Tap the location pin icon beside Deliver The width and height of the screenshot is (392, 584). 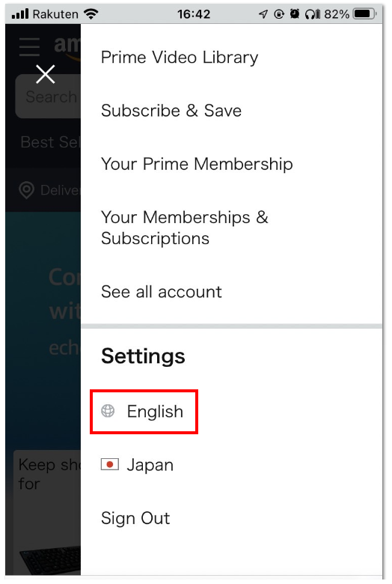[26, 190]
